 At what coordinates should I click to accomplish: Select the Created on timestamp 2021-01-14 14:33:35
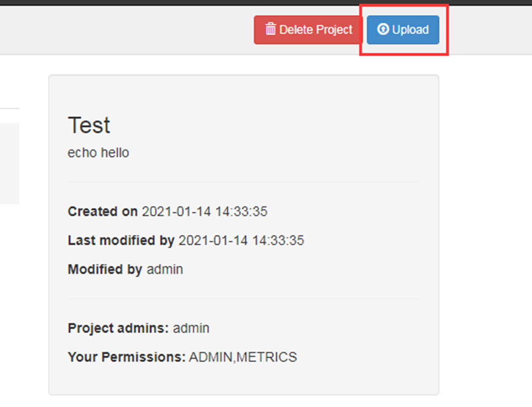(x=205, y=211)
